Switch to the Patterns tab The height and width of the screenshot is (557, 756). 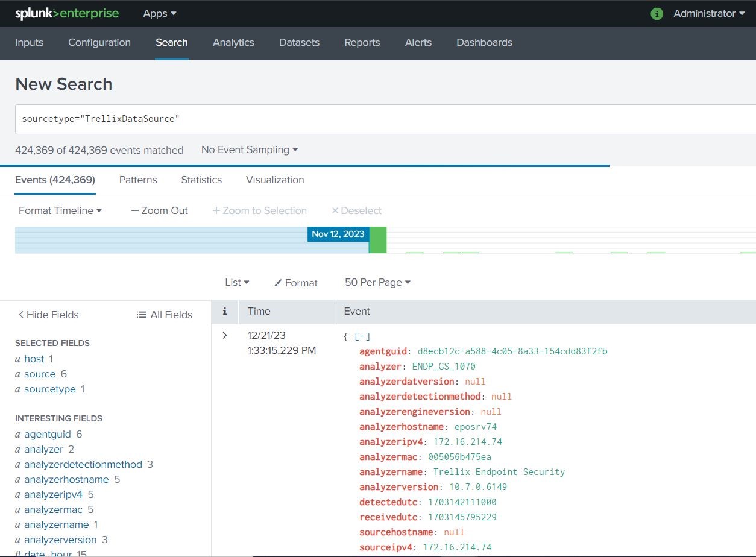point(138,180)
